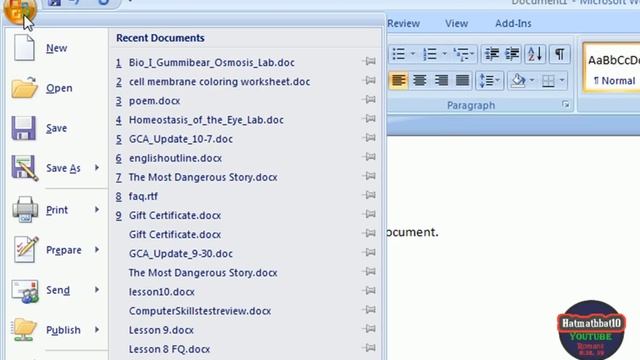Justify the paragraph text
The height and width of the screenshot is (360, 640).
pos(462,80)
